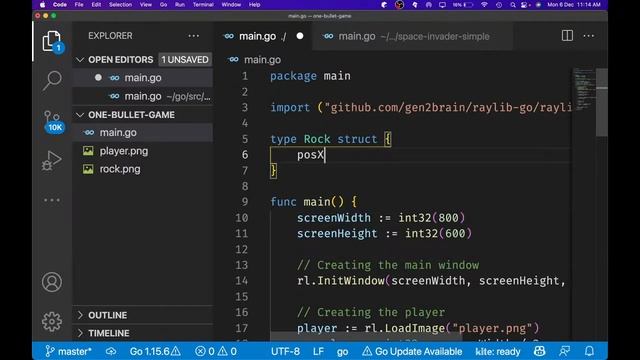Click 'Rock' type name on line 5
The height and width of the screenshot is (360, 640).
coord(317,139)
